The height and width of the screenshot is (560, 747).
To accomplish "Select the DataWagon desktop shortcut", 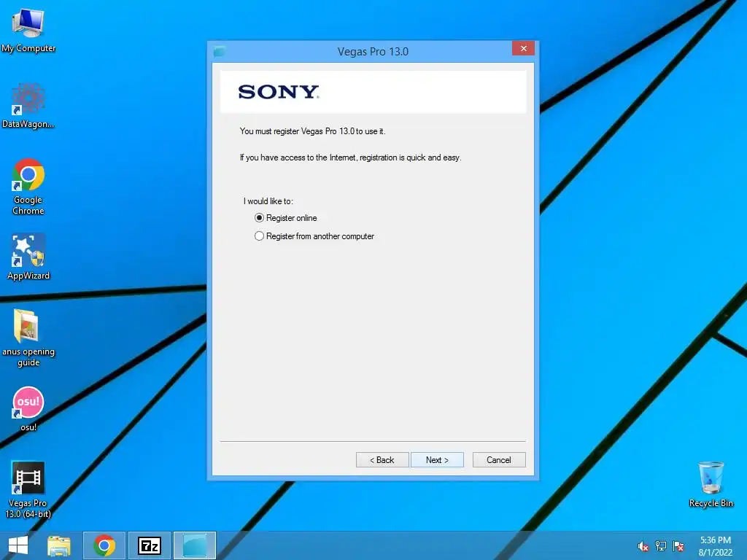I will coord(28,106).
